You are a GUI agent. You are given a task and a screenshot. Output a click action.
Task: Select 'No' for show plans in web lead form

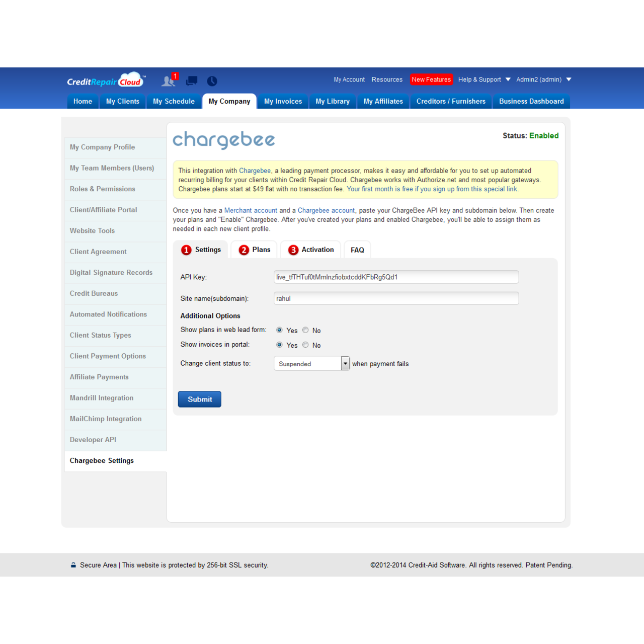[x=305, y=330]
